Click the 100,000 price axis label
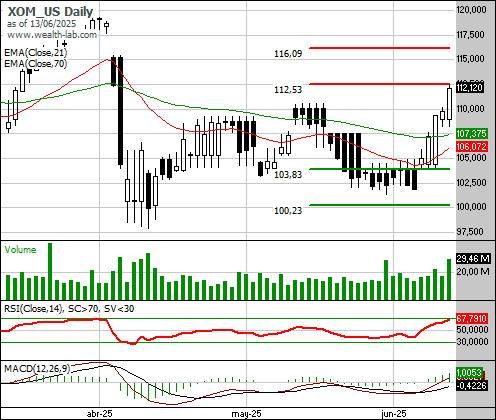The width and height of the screenshot is (496, 420). click(x=471, y=207)
